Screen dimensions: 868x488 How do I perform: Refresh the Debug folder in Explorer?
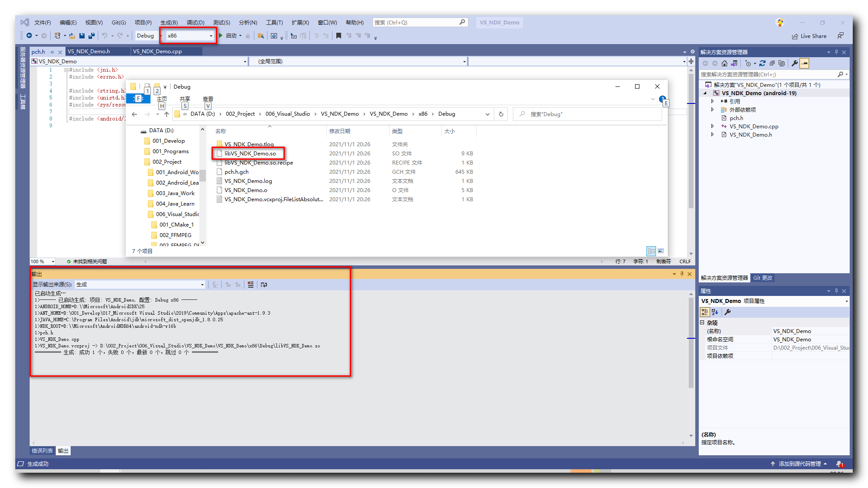click(501, 114)
